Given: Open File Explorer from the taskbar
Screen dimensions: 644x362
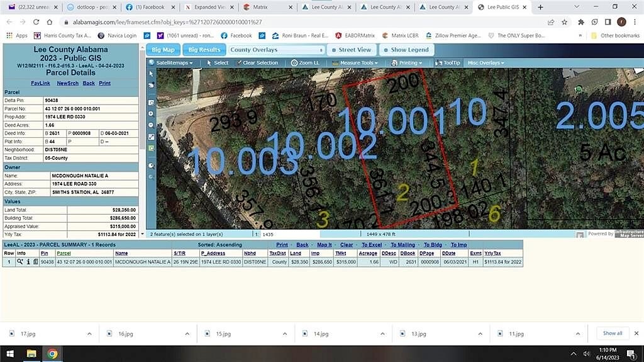Looking at the screenshot, I should (31, 353).
